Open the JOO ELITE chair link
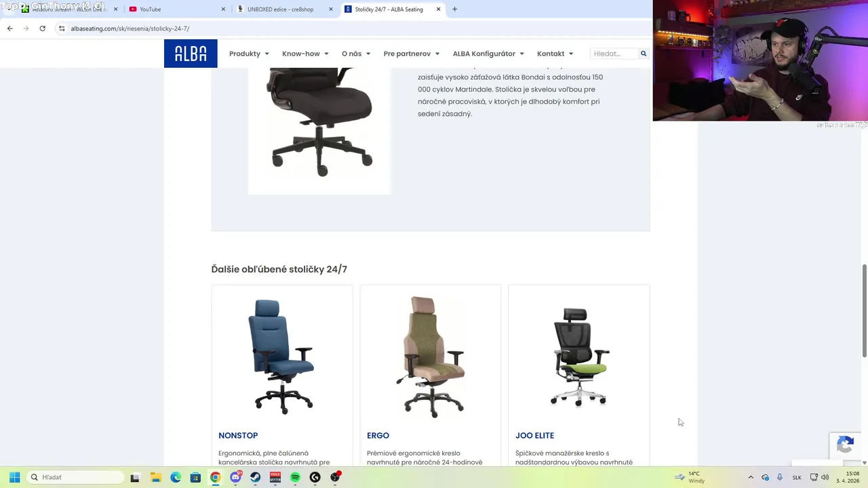 click(534, 435)
